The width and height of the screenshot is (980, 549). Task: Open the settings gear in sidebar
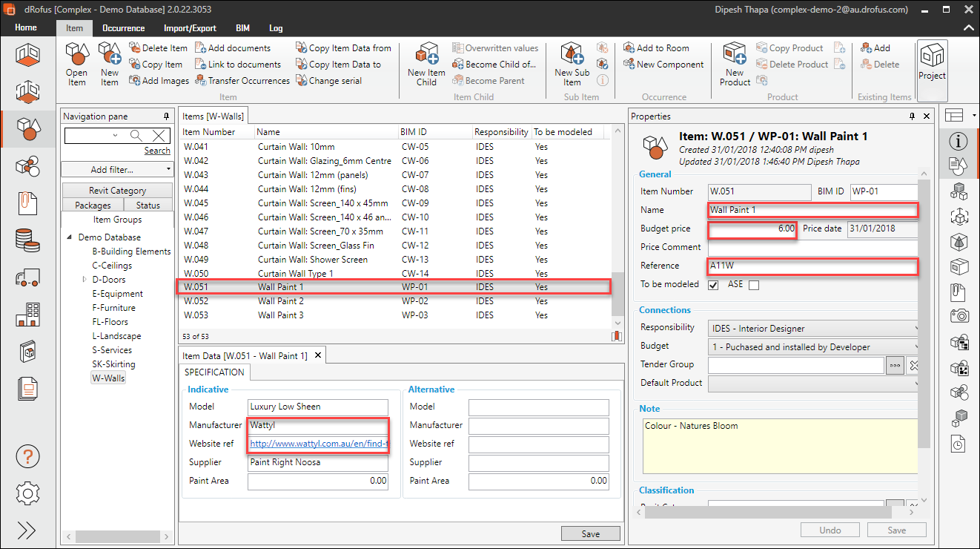click(x=27, y=493)
